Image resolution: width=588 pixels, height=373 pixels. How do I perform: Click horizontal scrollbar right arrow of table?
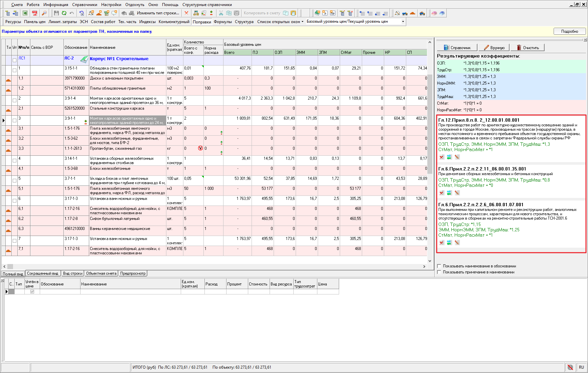click(424, 266)
